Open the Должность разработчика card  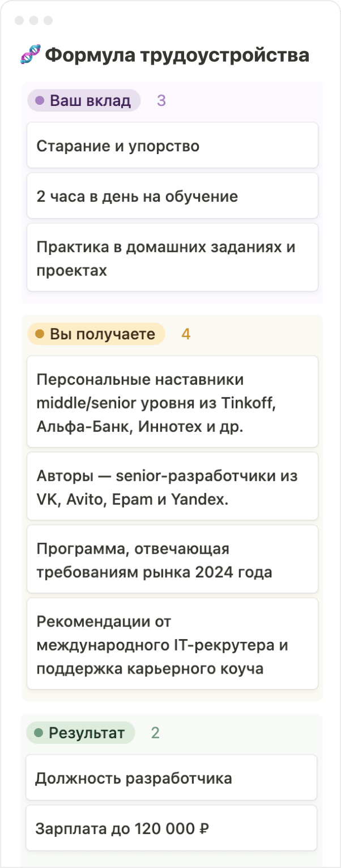[171, 778]
